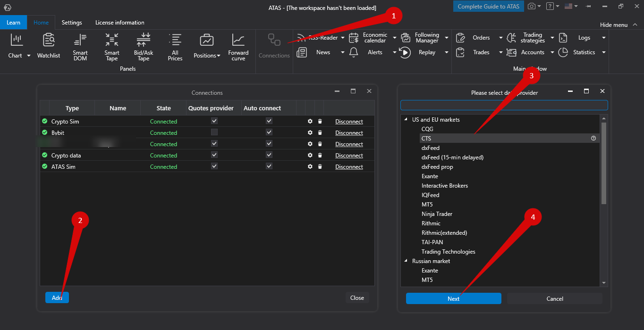Click the US flag language icon
This screenshot has height=330, width=644.
568,6
